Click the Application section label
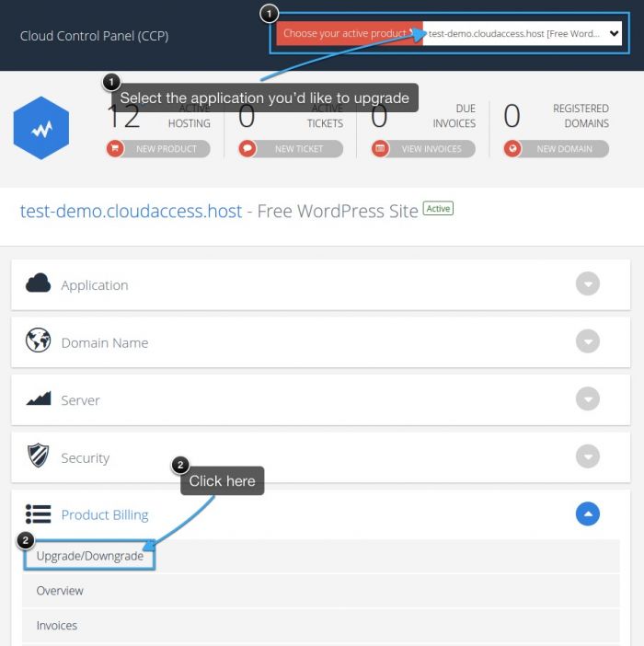The width and height of the screenshot is (644, 646). pyautogui.click(x=95, y=285)
